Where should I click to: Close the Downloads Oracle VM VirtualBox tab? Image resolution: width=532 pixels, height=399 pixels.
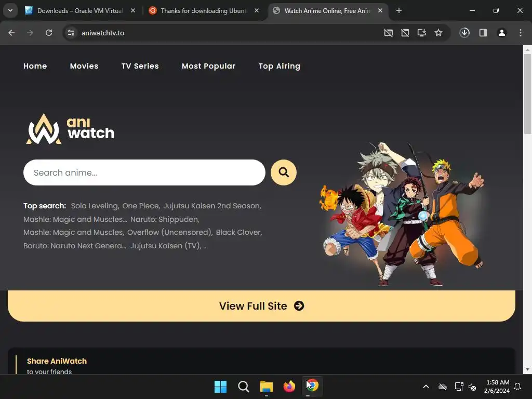coord(133,10)
